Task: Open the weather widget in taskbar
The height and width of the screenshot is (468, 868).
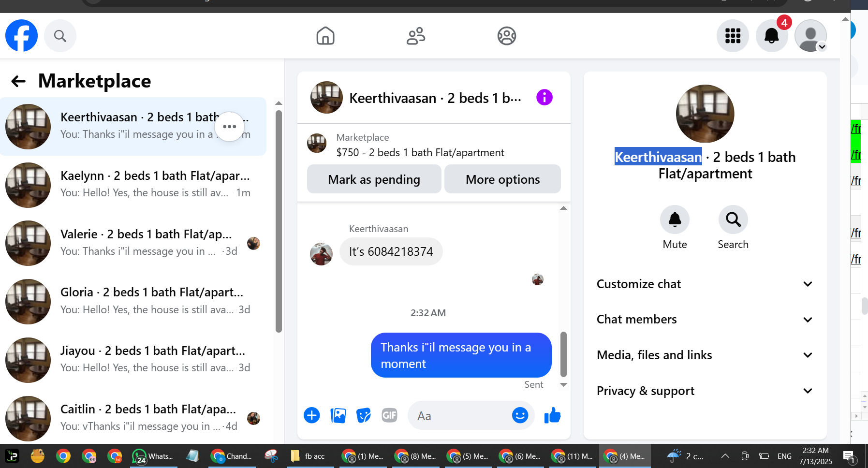Action: (x=686, y=456)
